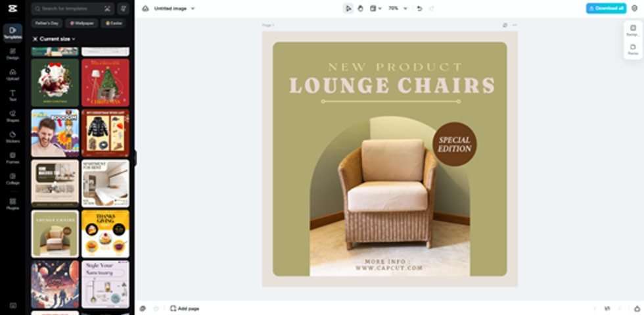Expand the Current size filter dropdown
This screenshot has height=315, width=644.
(x=54, y=39)
